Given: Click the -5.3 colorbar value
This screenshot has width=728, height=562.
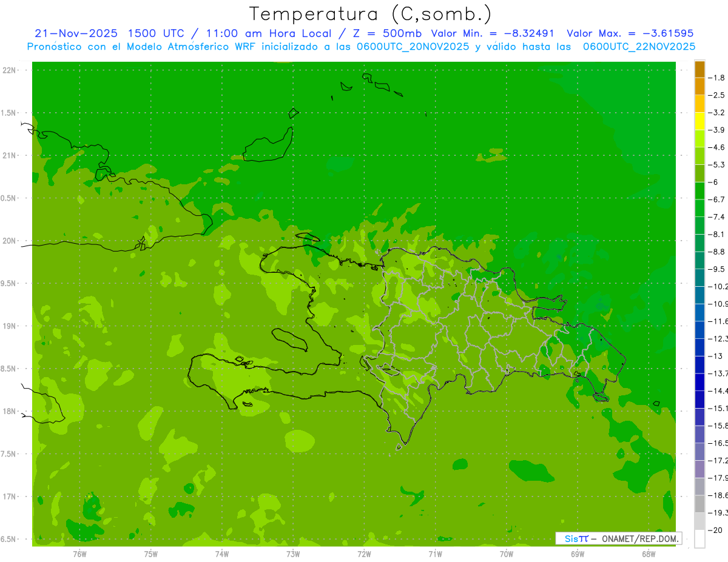Looking at the screenshot, I should pyautogui.click(x=717, y=165).
